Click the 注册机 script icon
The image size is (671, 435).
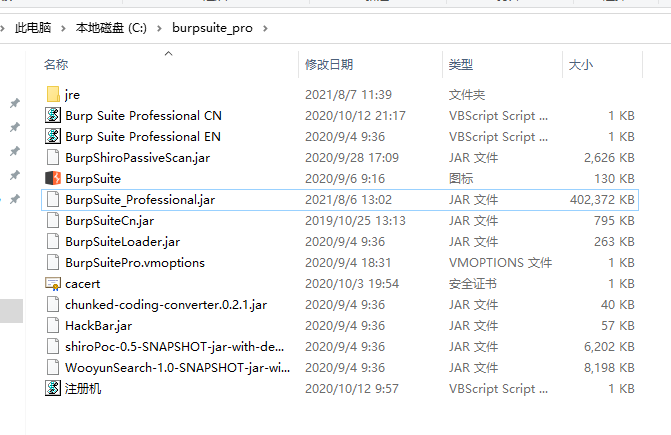coord(53,388)
